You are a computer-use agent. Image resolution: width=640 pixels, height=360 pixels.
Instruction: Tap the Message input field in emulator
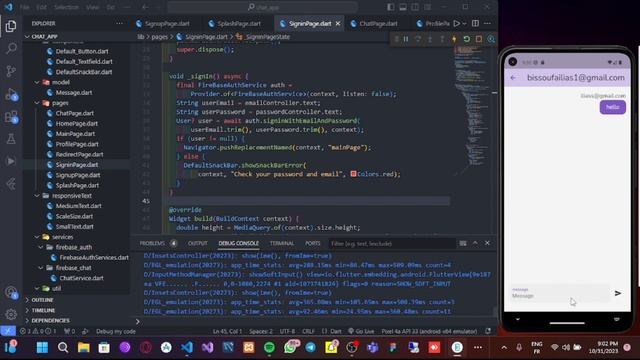[x=559, y=293]
